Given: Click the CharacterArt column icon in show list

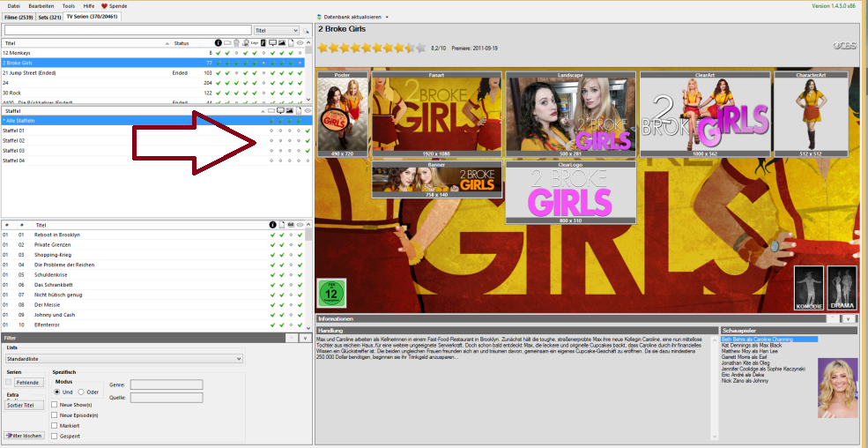Looking at the screenshot, I should (x=236, y=42).
